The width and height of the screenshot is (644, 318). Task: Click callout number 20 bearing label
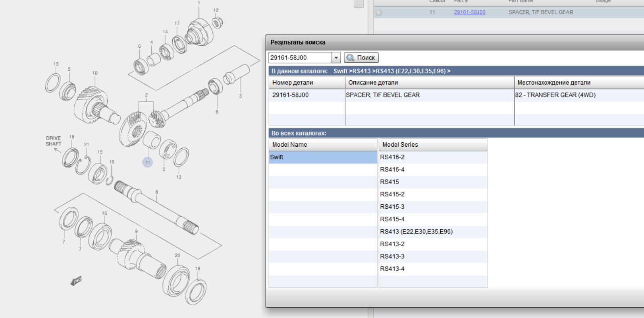pos(177,256)
